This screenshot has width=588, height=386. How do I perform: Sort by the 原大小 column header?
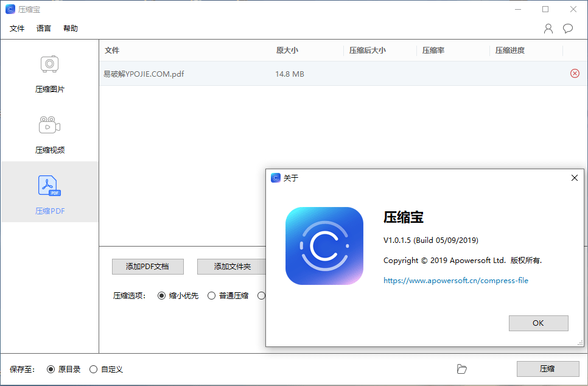click(287, 51)
